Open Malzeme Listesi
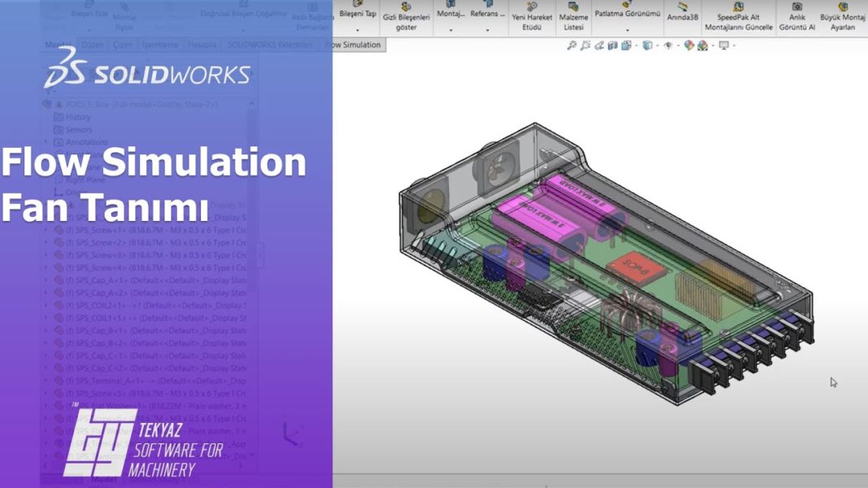 pos(574,16)
